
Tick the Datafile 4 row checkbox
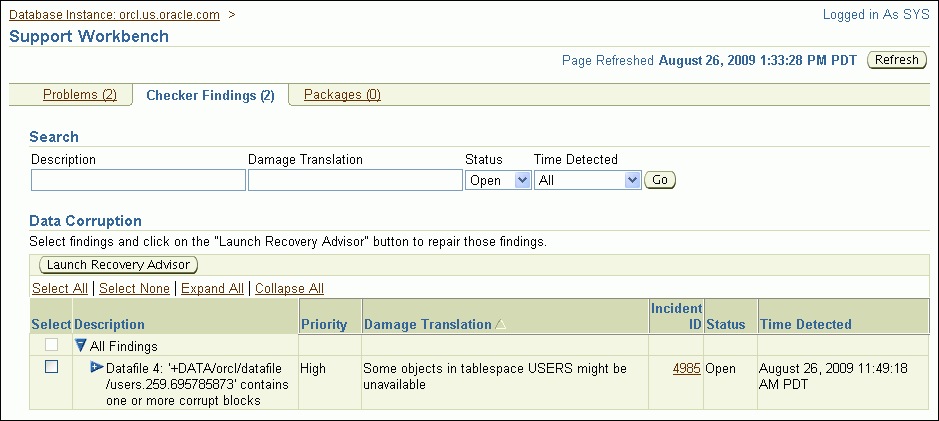click(51, 367)
